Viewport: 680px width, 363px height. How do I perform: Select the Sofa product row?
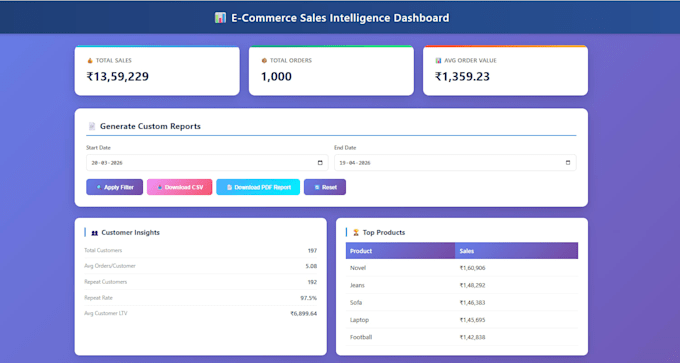462,303
